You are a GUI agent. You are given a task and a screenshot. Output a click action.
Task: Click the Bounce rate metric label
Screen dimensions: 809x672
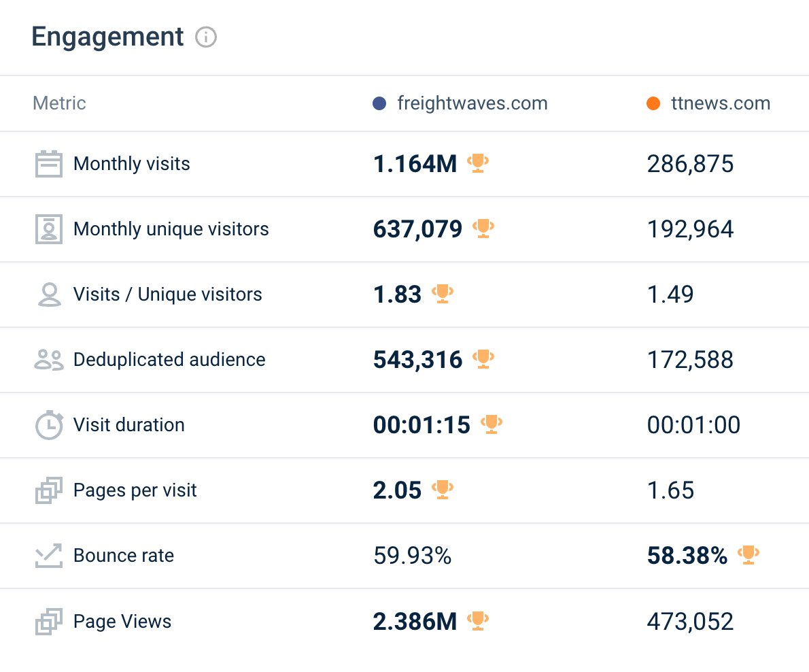[x=124, y=556]
